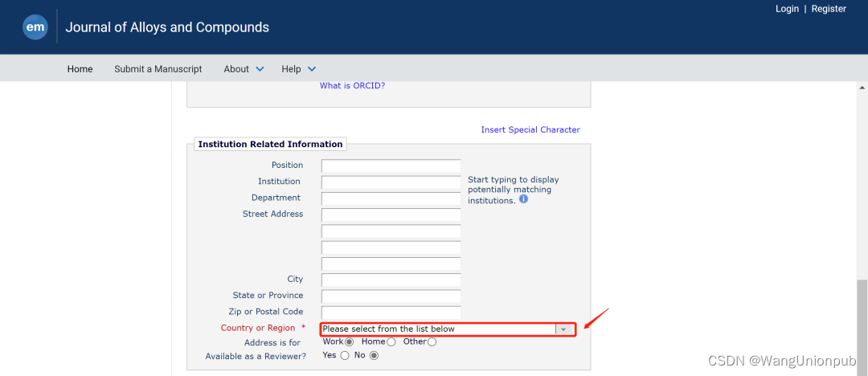Click Insert Special Character link
868x376 pixels.
pos(530,129)
